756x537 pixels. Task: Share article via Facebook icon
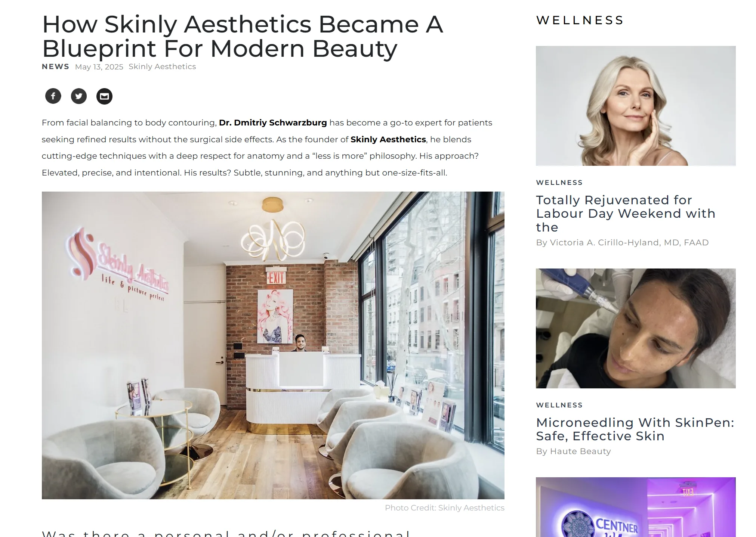53,96
